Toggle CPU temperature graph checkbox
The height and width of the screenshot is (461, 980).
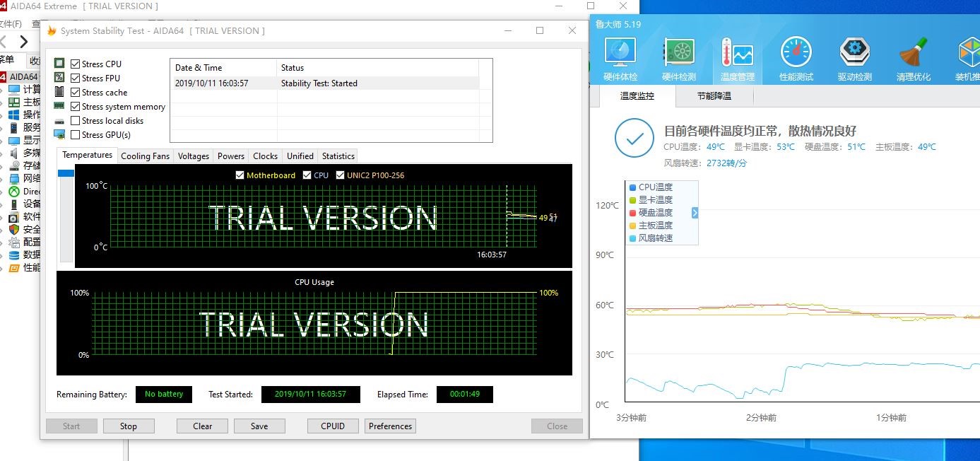click(307, 175)
